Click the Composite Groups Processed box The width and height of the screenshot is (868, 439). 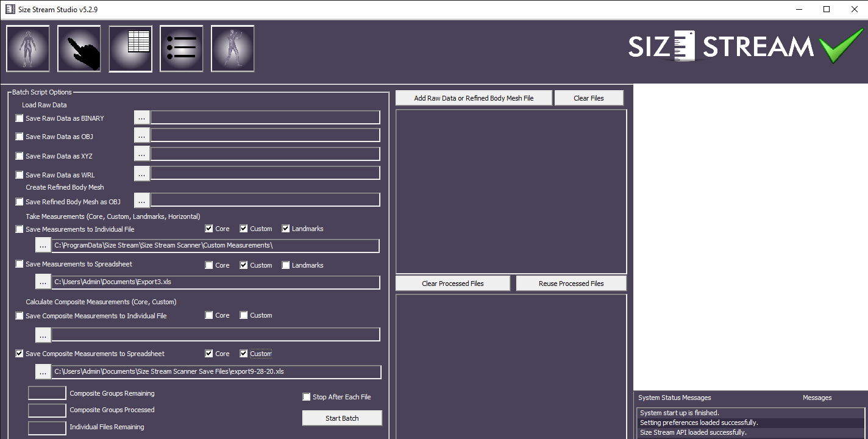click(47, 410)
